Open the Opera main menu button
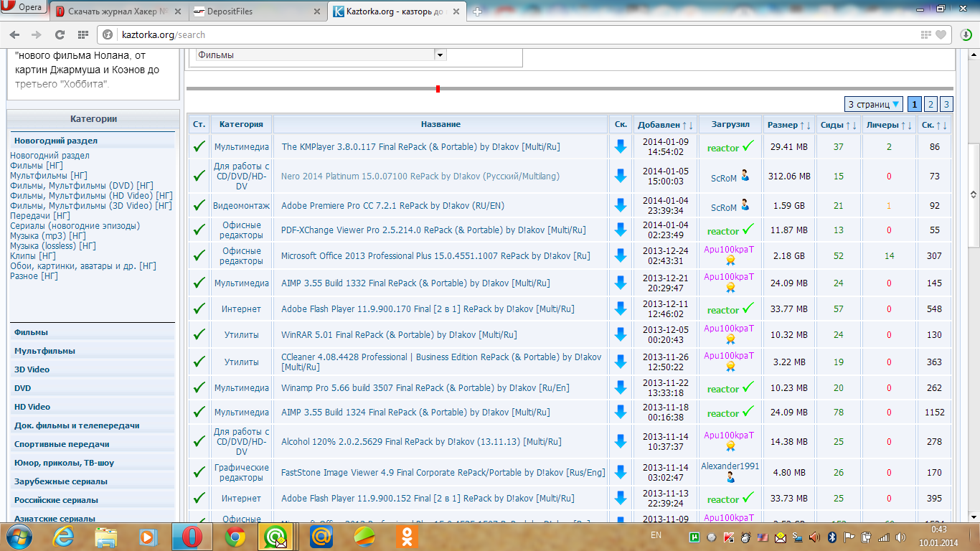The image size is (980, 551). [24, 7]
